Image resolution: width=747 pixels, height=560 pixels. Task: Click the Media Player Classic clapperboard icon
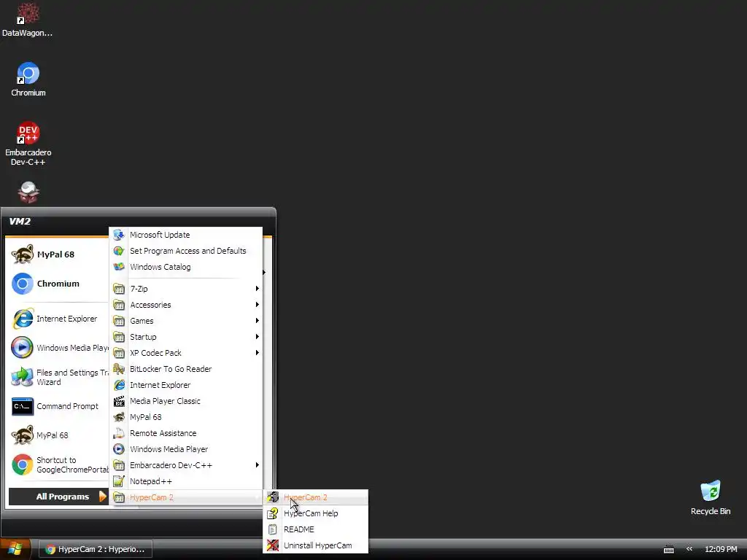click(x=119, y=401)
